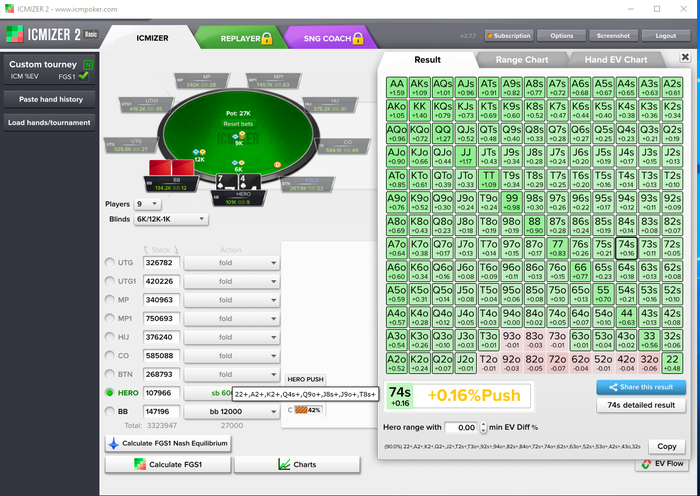Select the CO radio button
700x496 pixels.
[109, 356]
